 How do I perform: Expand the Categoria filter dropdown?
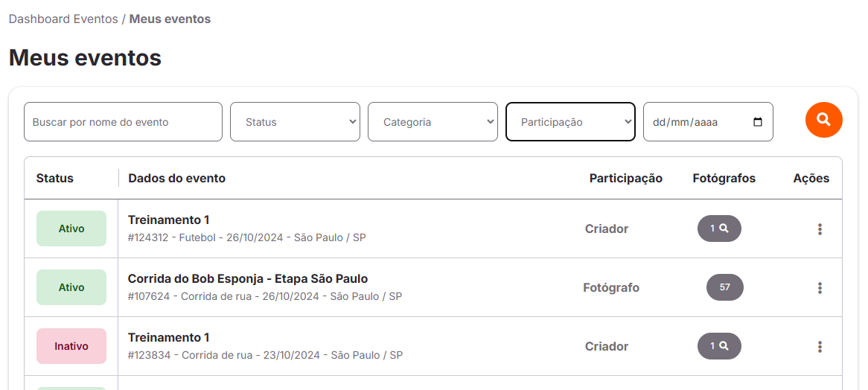[x=433, y=122]
